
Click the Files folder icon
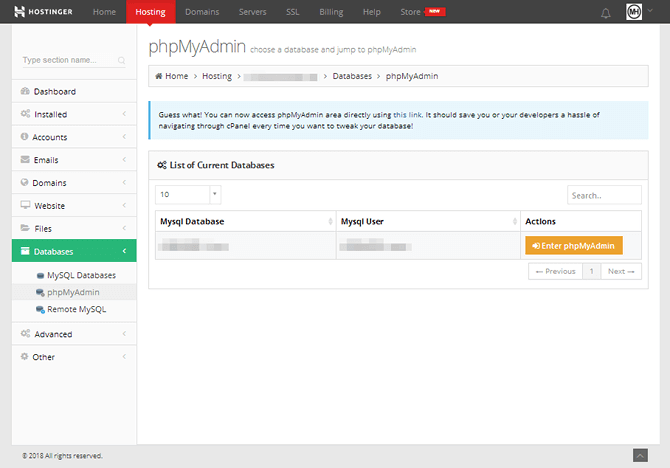tap(25, 228)
